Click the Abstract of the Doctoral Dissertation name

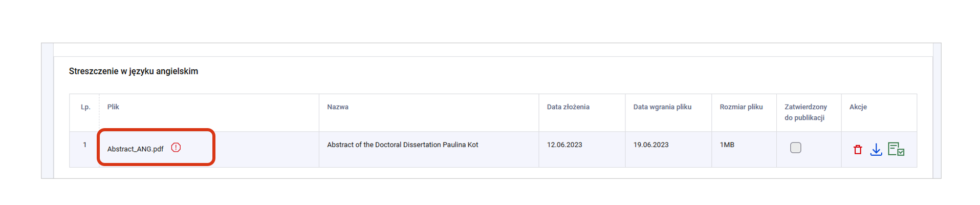coord(402,145)
